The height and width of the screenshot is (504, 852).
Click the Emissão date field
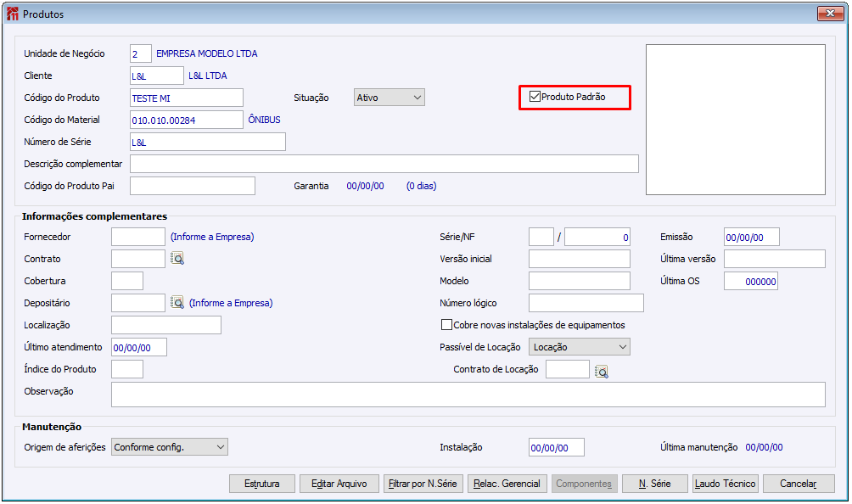[x=752, y=237]
